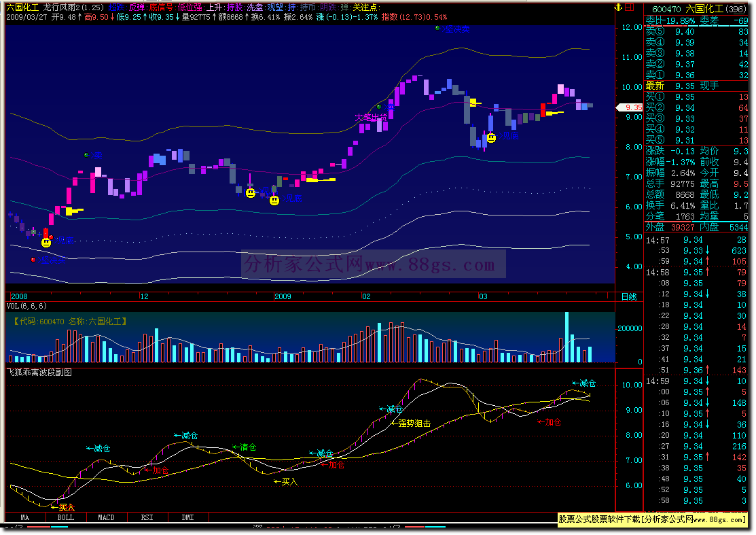Click the VOL(6,6,6) volume indicator label
The height and width of the screenshot is (535, 756).
click(26, 306)
